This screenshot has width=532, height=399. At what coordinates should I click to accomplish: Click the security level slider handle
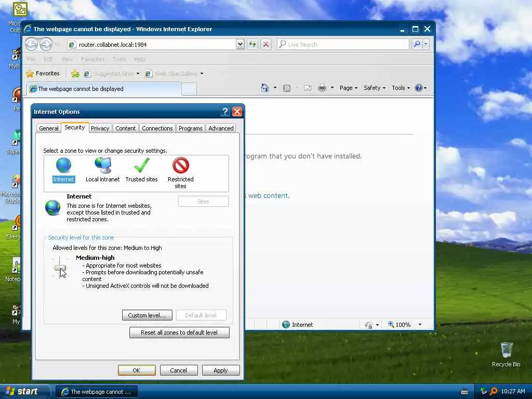pos(60,268)
